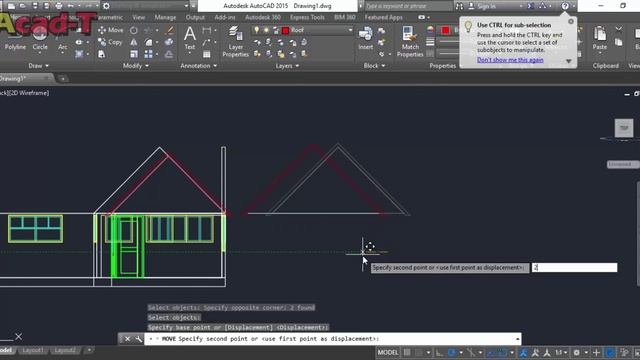Click the Offset tool icon in Modify
Screen dimensions: 640x360
[169, 54]
